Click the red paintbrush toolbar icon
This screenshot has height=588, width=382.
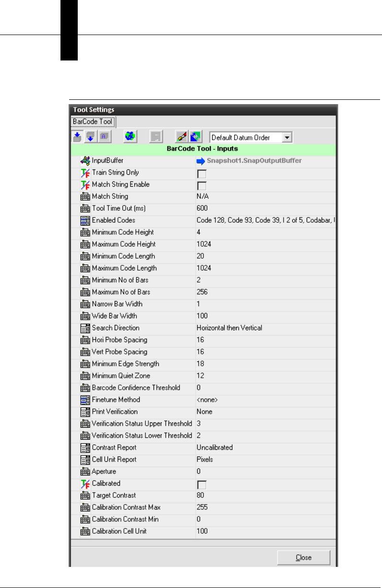tap(181, 137)
